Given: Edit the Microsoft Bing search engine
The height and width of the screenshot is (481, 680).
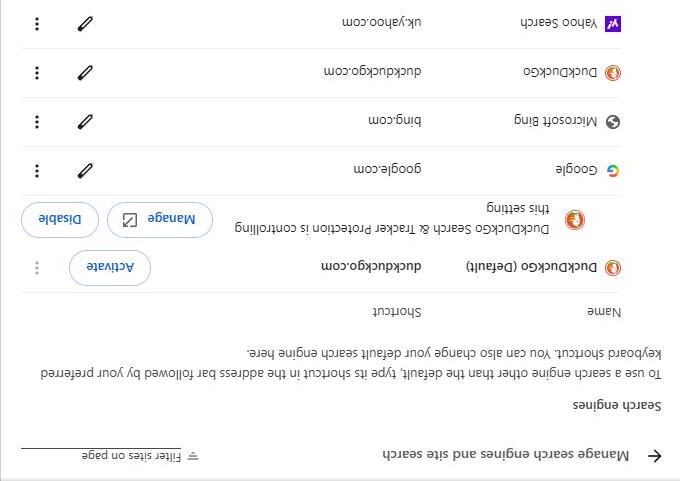Looking at the screenshot, I should tap(85, 122).
